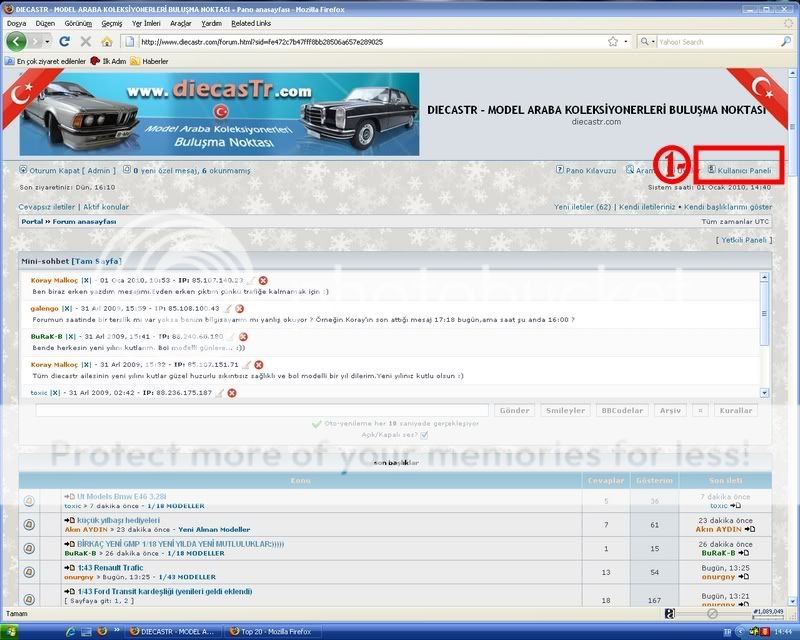Launch Firefox from quick launch bar

[102, 632]
